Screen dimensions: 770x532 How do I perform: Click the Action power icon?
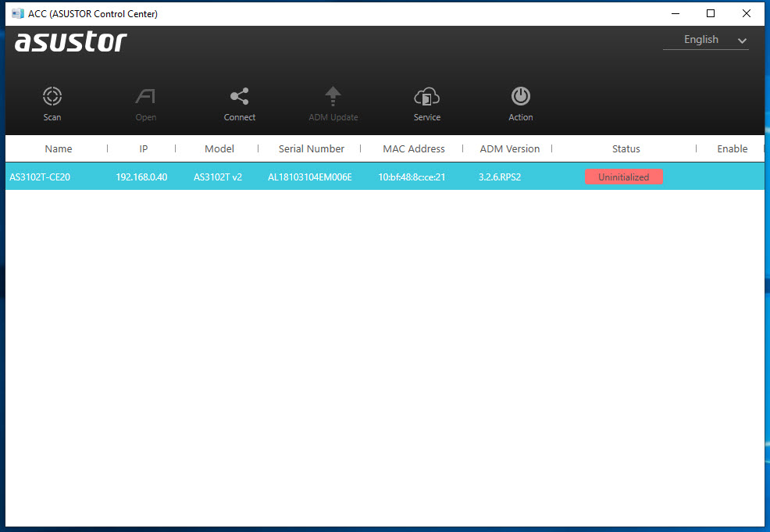tap(521, 96)
